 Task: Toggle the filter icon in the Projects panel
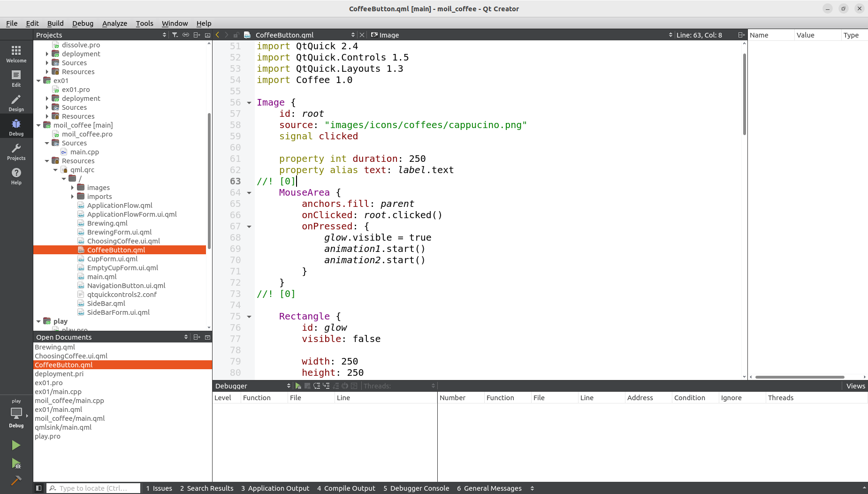coord(175,34)
